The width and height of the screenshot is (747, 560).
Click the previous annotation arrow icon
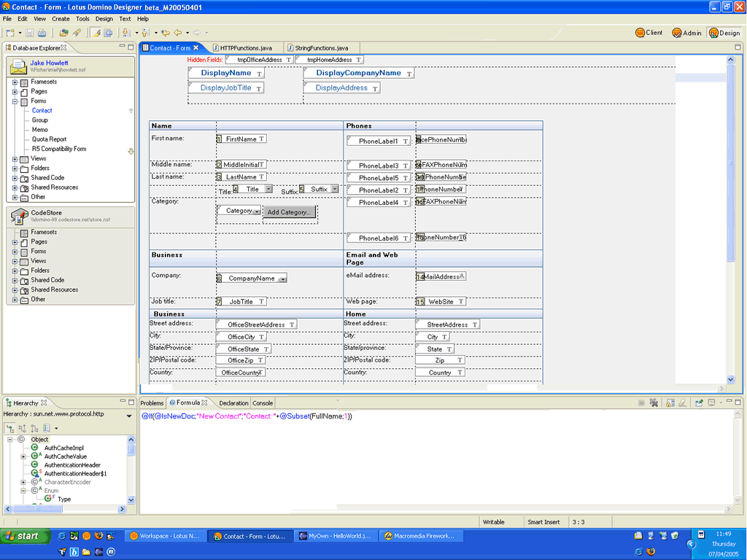[x=145, y=33]
